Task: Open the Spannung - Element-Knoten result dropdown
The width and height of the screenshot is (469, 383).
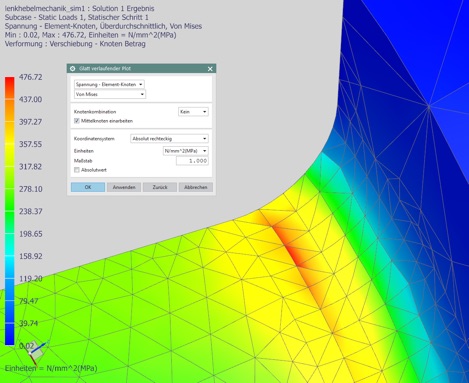Action: pyautogui.click(x=109, y=84)
